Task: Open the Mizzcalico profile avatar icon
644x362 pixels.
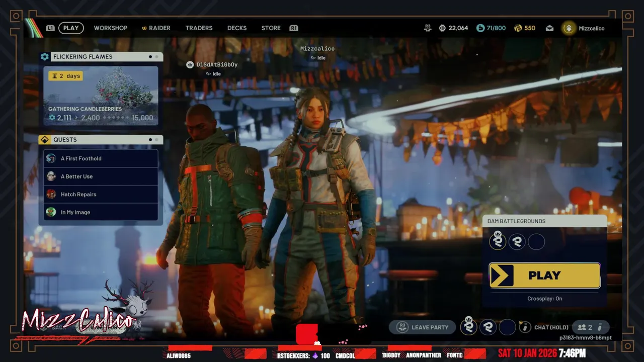Action: pyautogui.click(x=569, y=28)
